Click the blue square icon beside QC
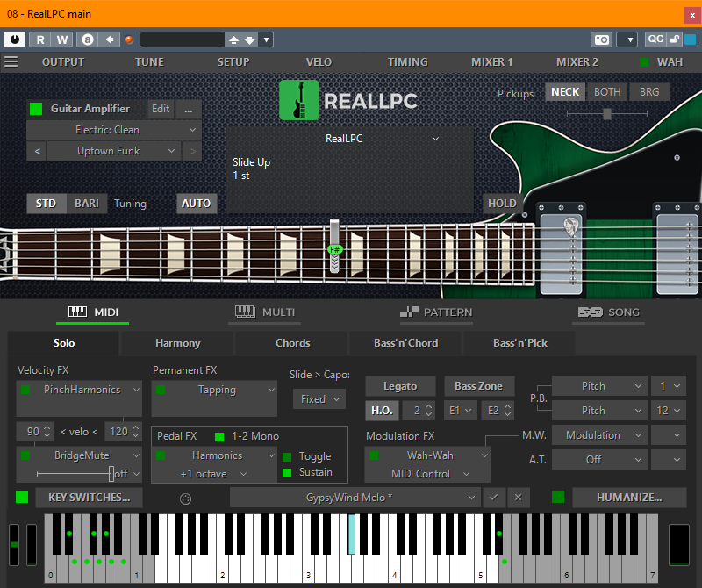The width and height of the screenshot is (702, 588). coord(690,39)
